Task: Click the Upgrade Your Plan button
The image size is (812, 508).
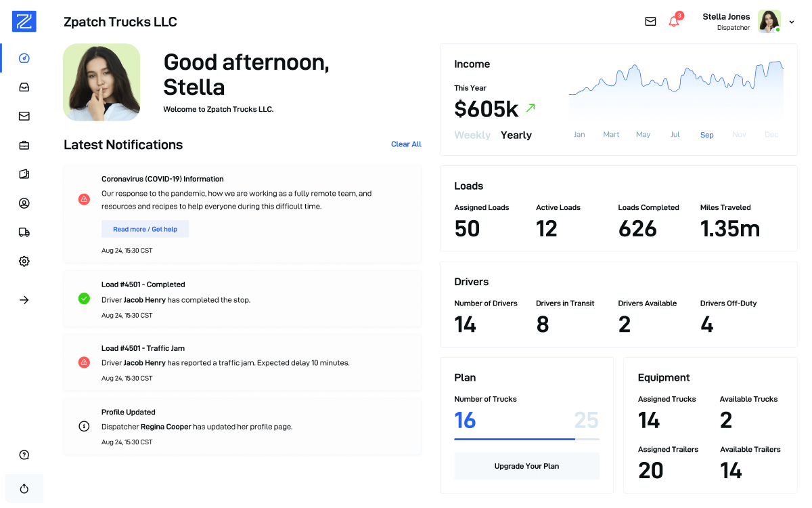Action: coord(526,466)
